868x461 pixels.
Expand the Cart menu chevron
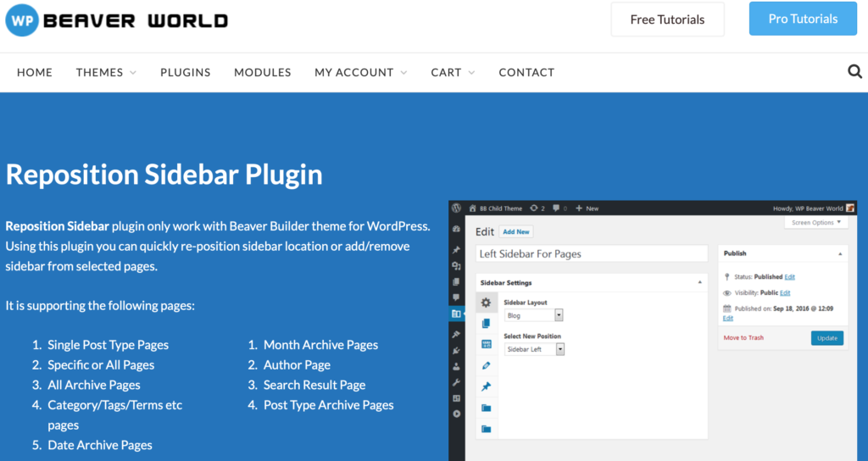[x=471, y=73]
